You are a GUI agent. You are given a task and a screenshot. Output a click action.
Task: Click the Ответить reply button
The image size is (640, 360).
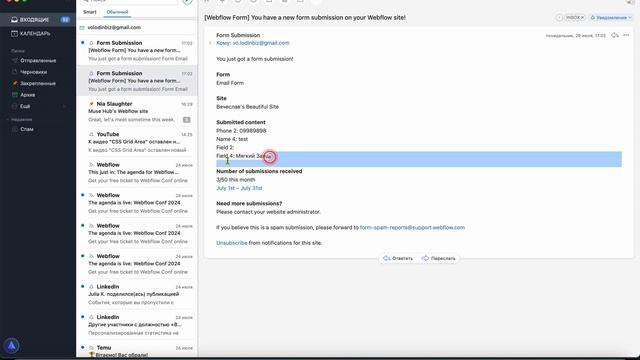tap(398, 258)
